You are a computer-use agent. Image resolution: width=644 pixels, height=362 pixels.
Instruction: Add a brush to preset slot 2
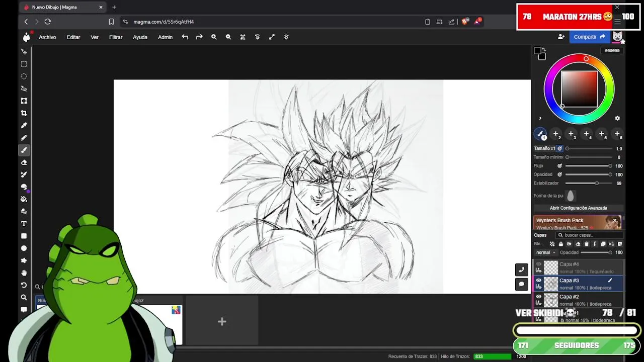(556, 134)
